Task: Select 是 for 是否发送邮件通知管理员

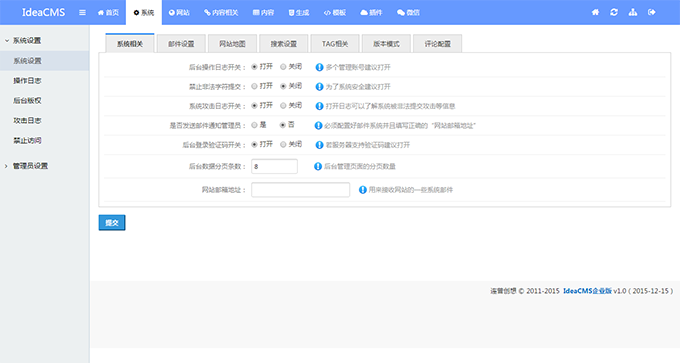Action: [255, 125]
